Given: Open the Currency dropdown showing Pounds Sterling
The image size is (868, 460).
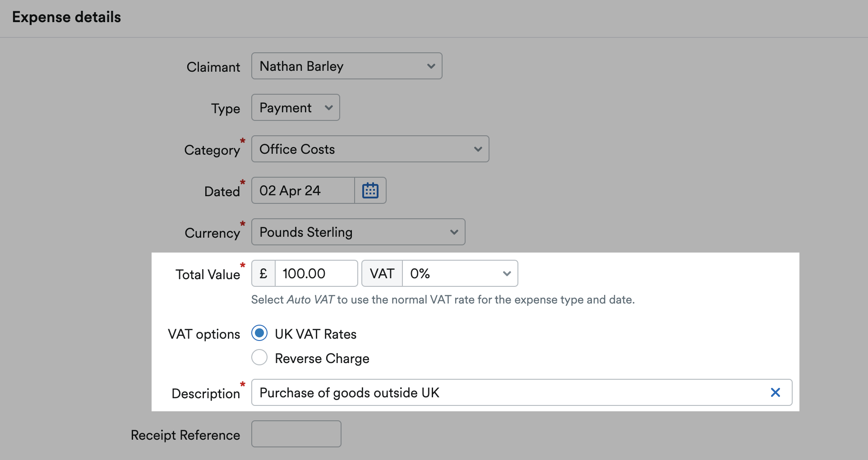Looking at the screenshot, I should 358,232.
